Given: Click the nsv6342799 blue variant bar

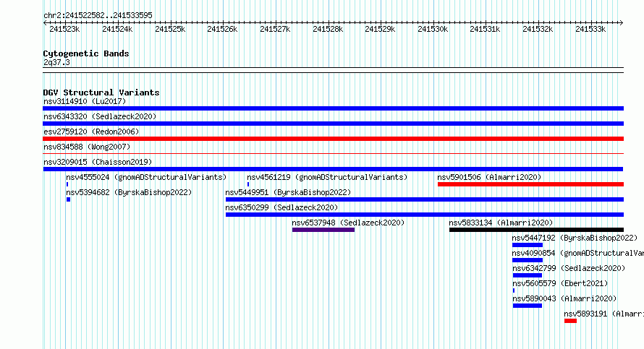Looking at the screenshot, I should click(528, 275).
